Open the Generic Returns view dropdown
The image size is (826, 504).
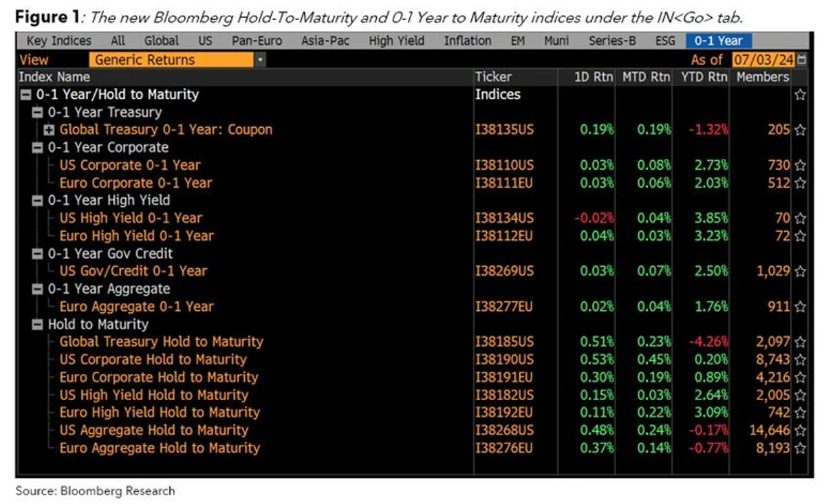(260, 60)
